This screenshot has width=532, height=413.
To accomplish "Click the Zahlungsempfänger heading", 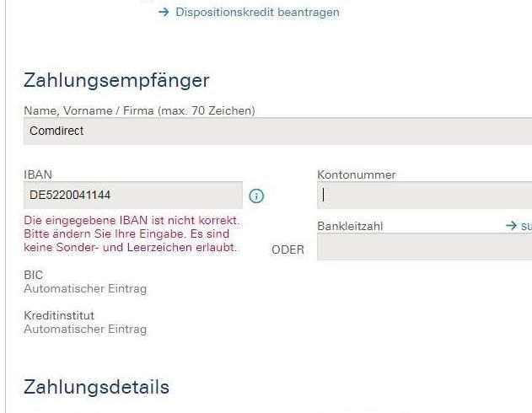I will coord(116,81).
